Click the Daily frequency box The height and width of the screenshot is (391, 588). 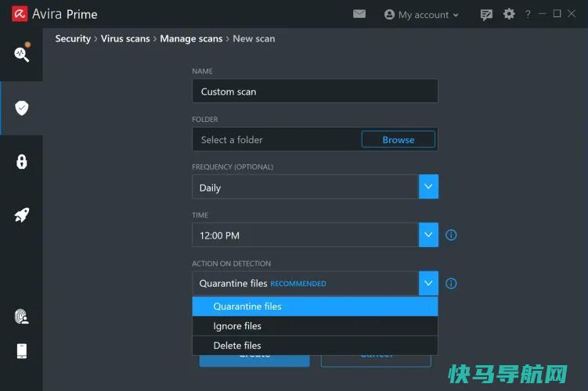point(305,187)
